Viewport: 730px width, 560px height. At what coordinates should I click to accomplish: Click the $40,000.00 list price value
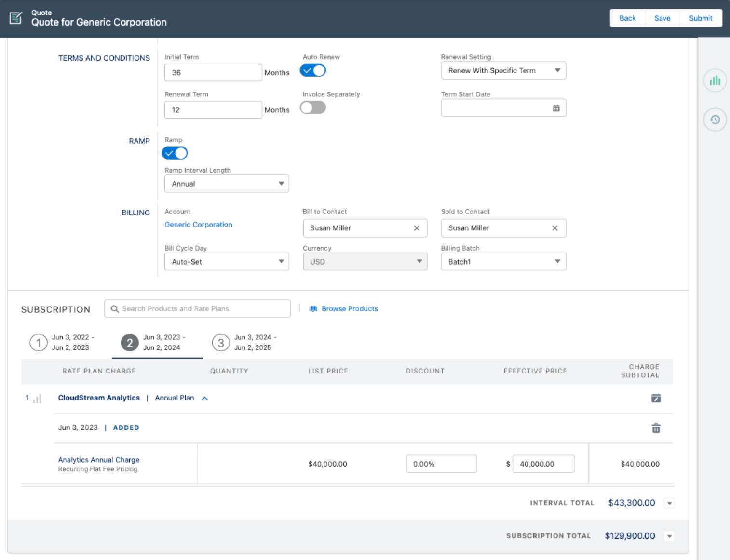tap(327, 464)
